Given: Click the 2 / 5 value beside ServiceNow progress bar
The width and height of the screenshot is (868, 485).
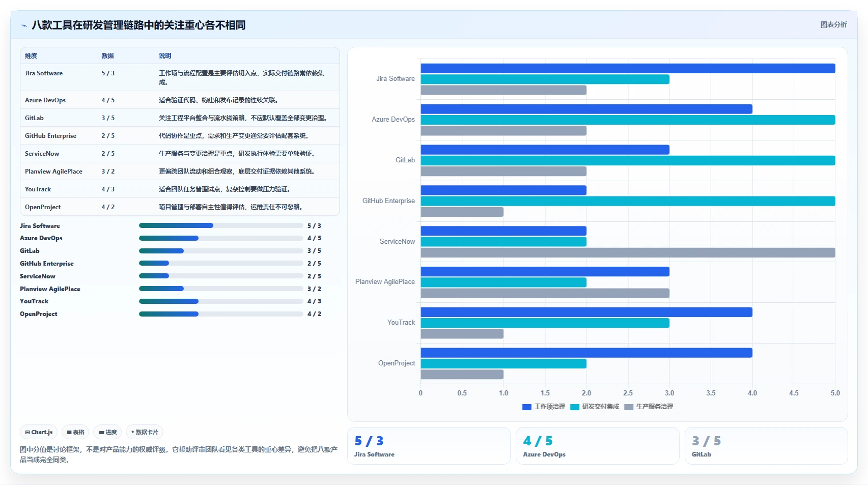Looking at the screenshot, I should coord(314,276).
